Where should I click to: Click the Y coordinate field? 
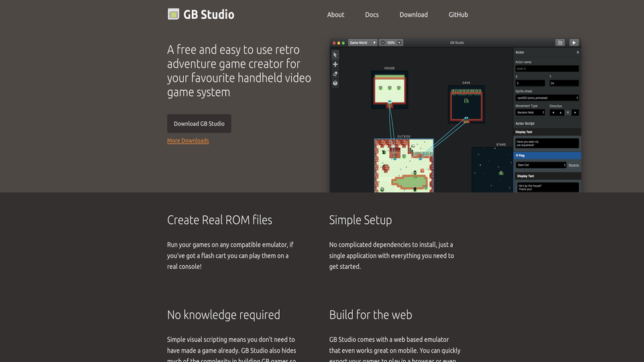coord(564,83)
